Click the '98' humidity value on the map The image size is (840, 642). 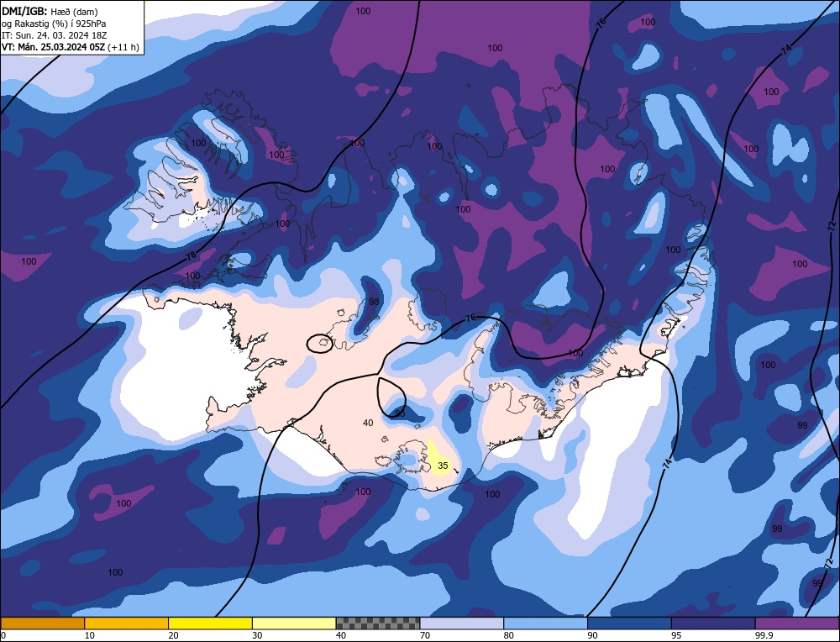tap(374, 302)
